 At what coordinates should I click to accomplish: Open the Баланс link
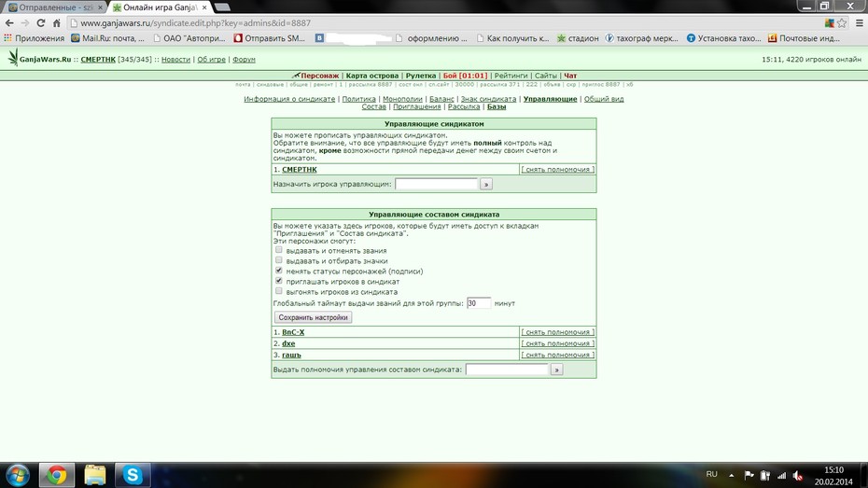click(x=441, y=99)
